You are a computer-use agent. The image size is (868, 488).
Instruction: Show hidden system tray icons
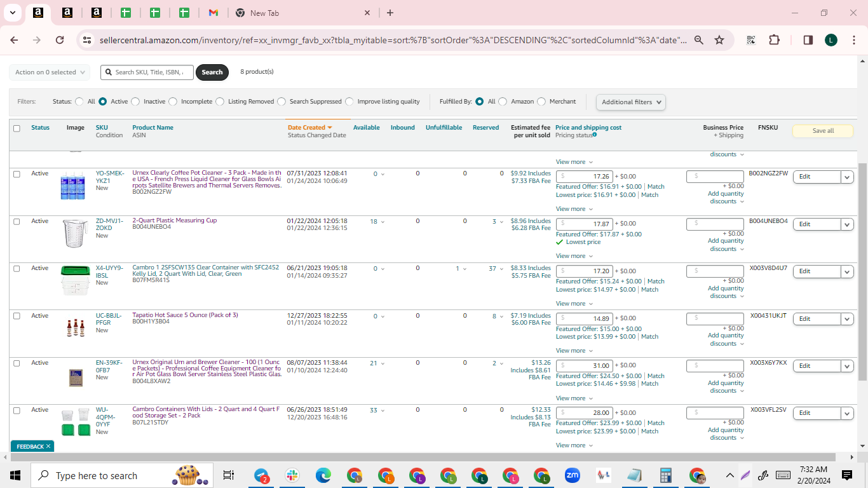coord(730,475)
